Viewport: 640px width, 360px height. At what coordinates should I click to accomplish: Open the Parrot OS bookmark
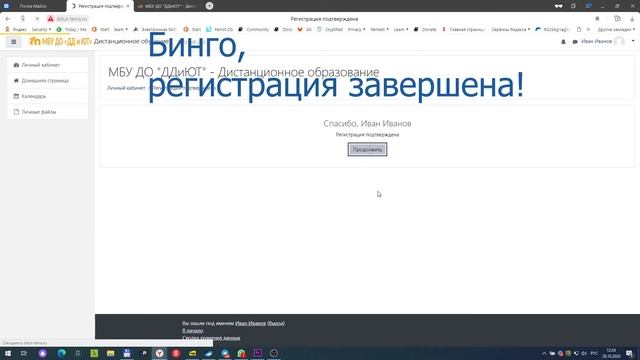tap(220, 29)
